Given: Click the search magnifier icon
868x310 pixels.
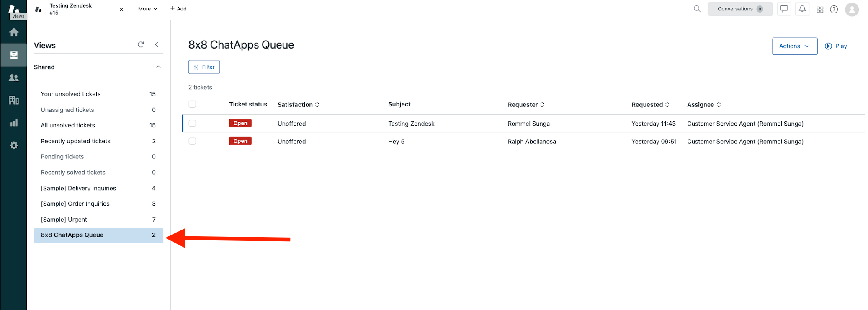Looking at the screenshot, I should click(x=697, y=9).
